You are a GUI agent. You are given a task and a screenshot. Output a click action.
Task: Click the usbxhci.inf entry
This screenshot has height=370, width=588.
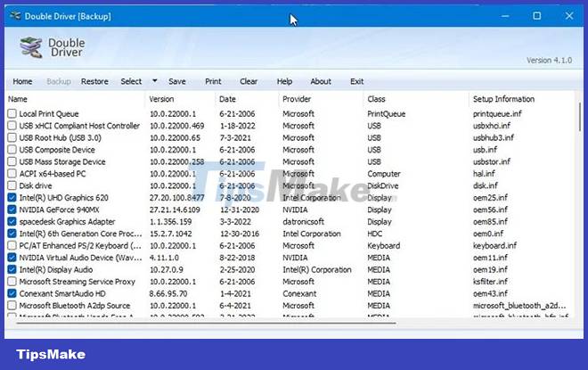[492, 126]
